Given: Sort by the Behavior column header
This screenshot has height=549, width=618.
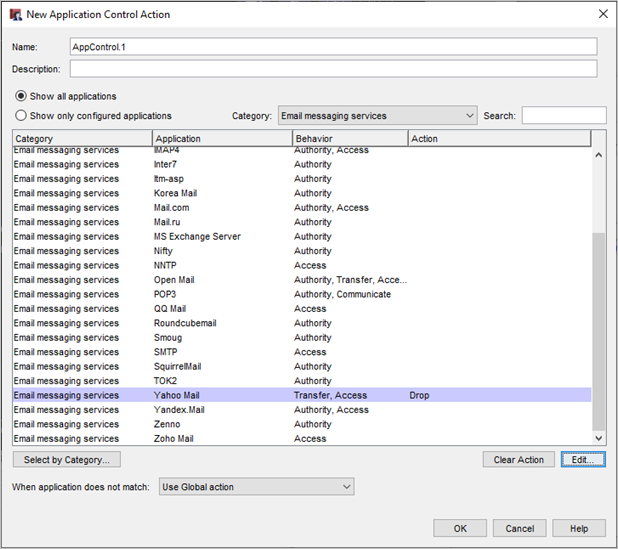Looking at the screenshot, I should (350, 139).
